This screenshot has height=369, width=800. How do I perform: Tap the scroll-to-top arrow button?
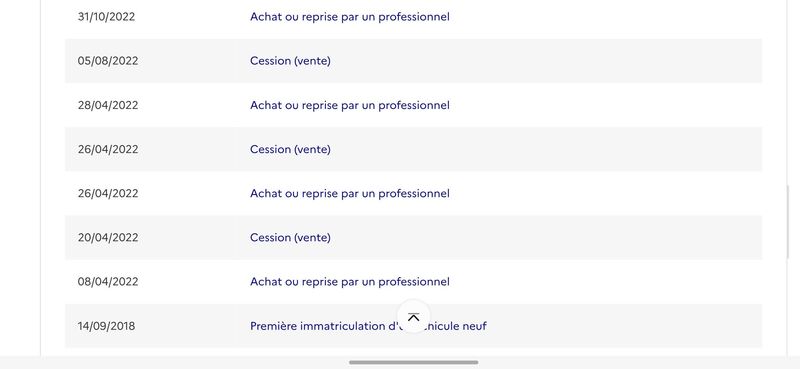click(413, 316)
